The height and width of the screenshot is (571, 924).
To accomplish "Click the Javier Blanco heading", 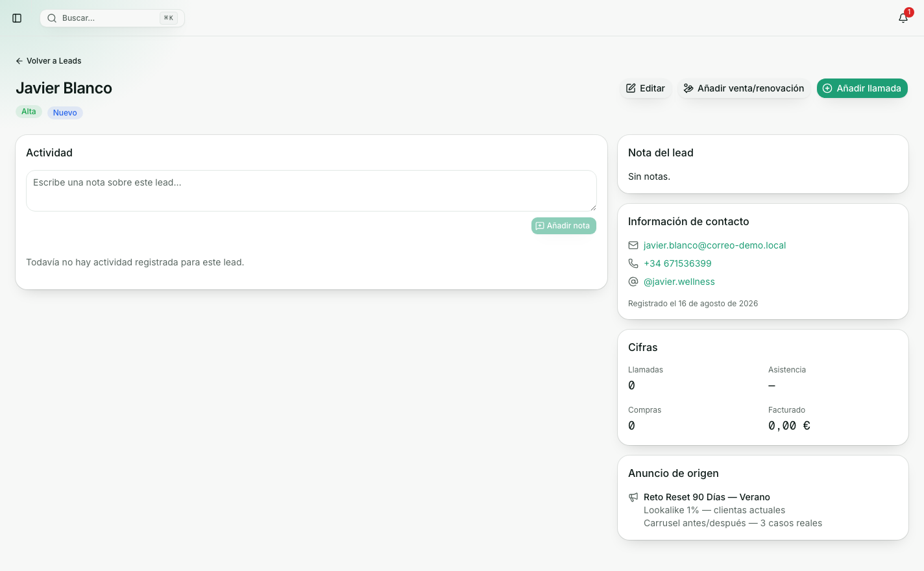I will tap(64, 88).
